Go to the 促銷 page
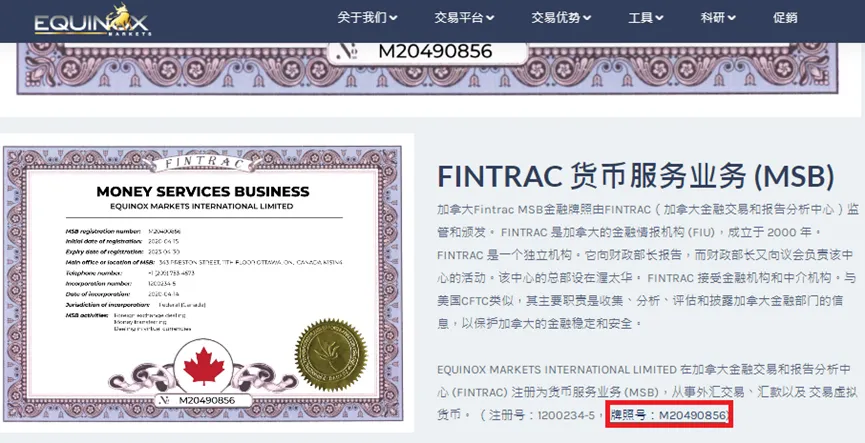Screen dimensions: 865x443 click(785, 18)
